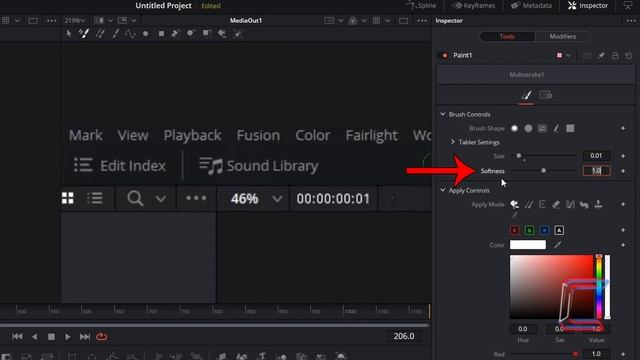Open the Keyframes panel

[474, 5]
